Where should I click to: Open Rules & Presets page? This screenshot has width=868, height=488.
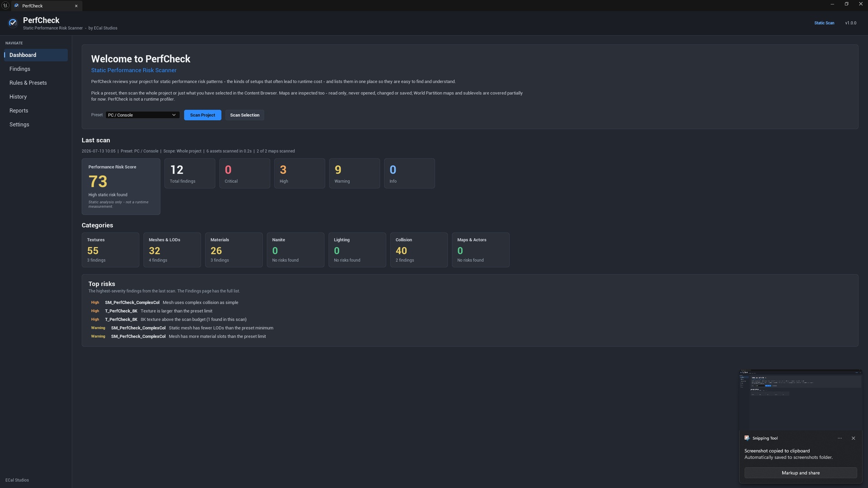(x=36, y=83)
